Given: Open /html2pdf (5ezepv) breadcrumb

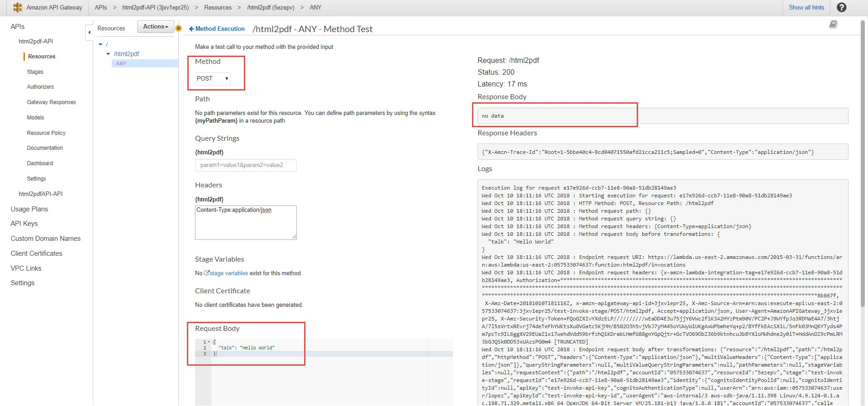Looking at the screenshot, I should coord(271,7).
